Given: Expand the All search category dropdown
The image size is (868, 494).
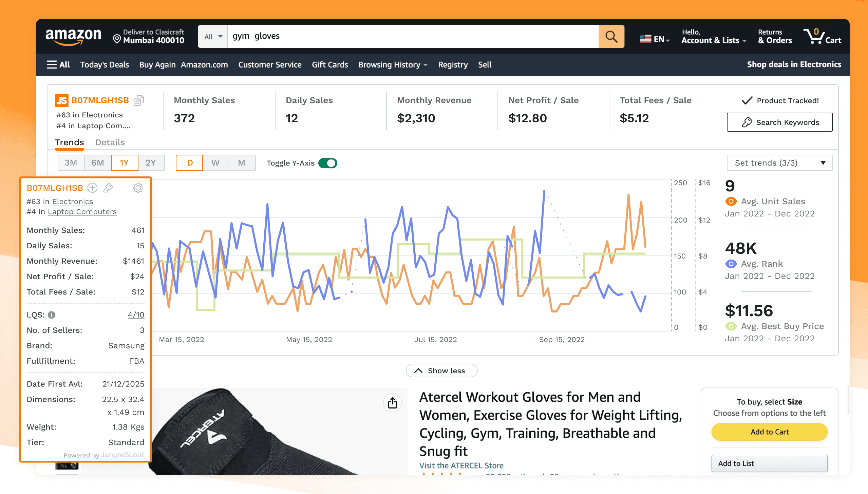Looking at the screenshot, I should pos(213,37).
